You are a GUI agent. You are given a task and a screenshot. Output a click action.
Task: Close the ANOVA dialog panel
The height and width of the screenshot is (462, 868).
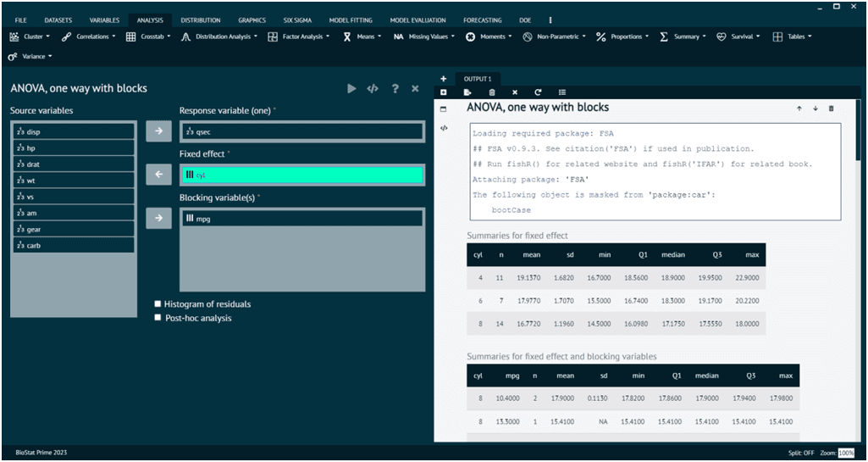pos(415,88)
